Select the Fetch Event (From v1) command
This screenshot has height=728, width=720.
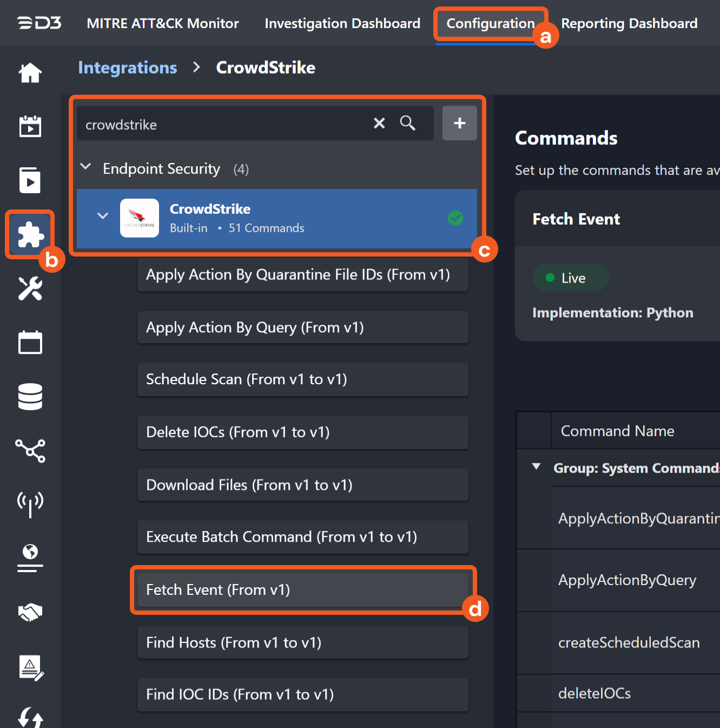point(302,589)
